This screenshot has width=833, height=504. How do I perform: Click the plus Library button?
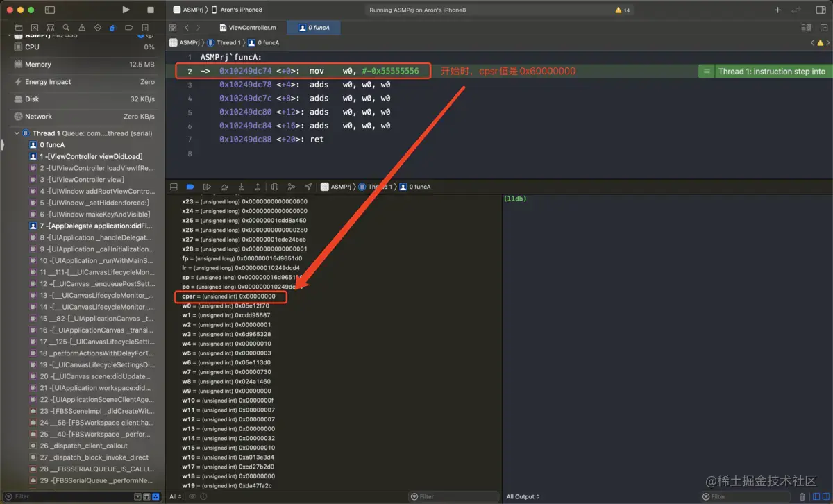point(777,10)
